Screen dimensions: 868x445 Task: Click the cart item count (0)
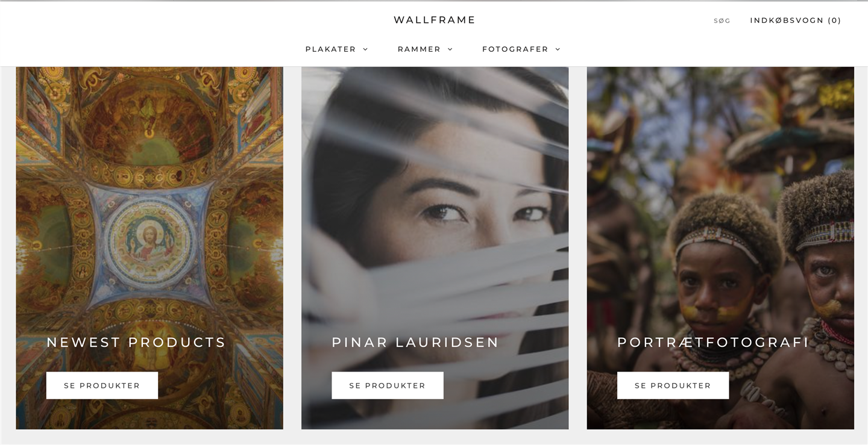pyautogui.click(x=835, y=20)
